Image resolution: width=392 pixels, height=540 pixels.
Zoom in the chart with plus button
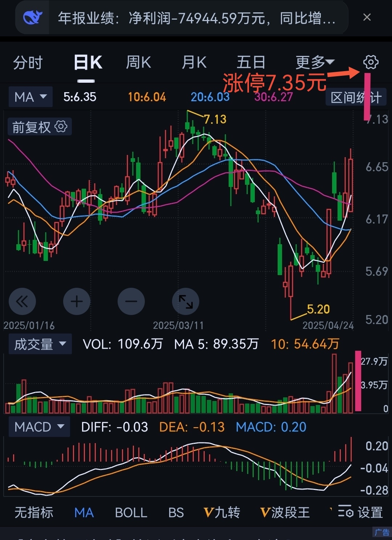(x=77, y=301)
